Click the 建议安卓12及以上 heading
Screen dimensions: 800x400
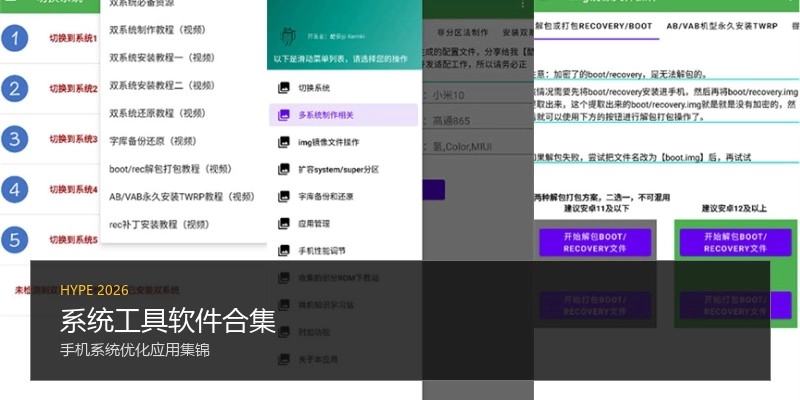[734, 208]
